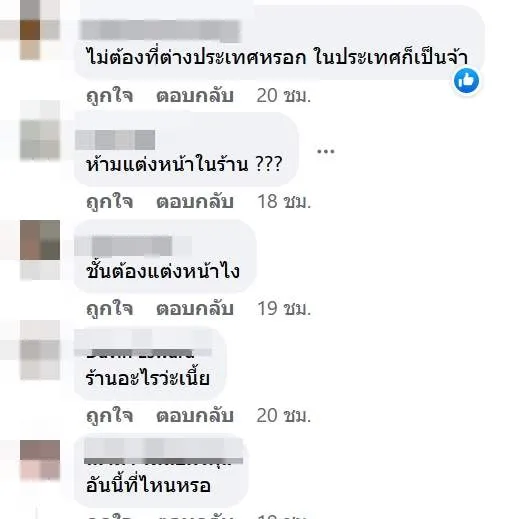Open 20 ชม. timestamp under ร้านอะไรว่ะเนี้ย
Screen dimensions: 506x519
[284, 416]
